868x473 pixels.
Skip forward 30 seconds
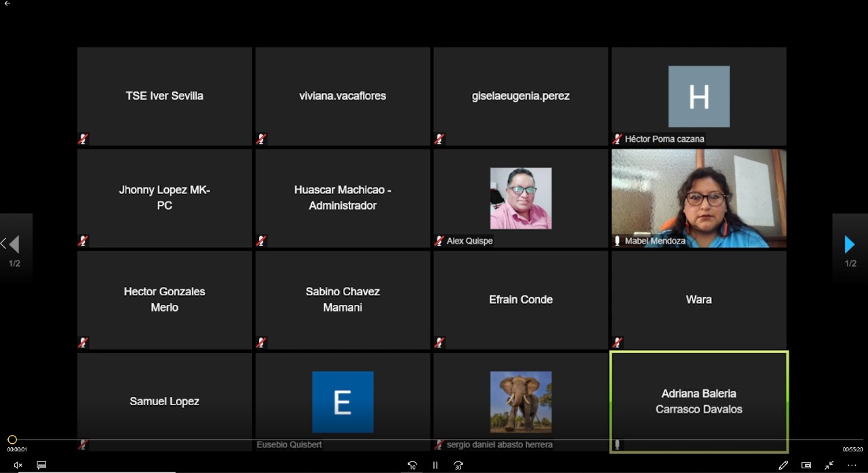[458, 465]
